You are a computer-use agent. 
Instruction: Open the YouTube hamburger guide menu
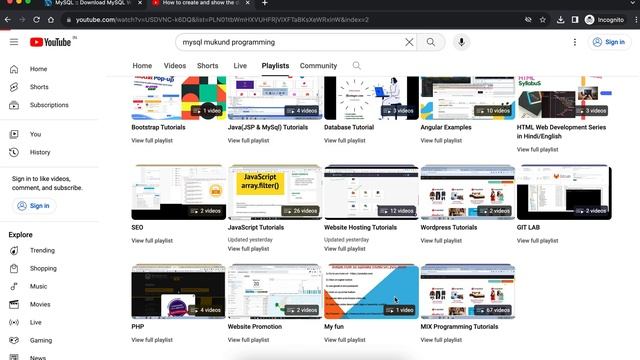[x=14, y=42]
